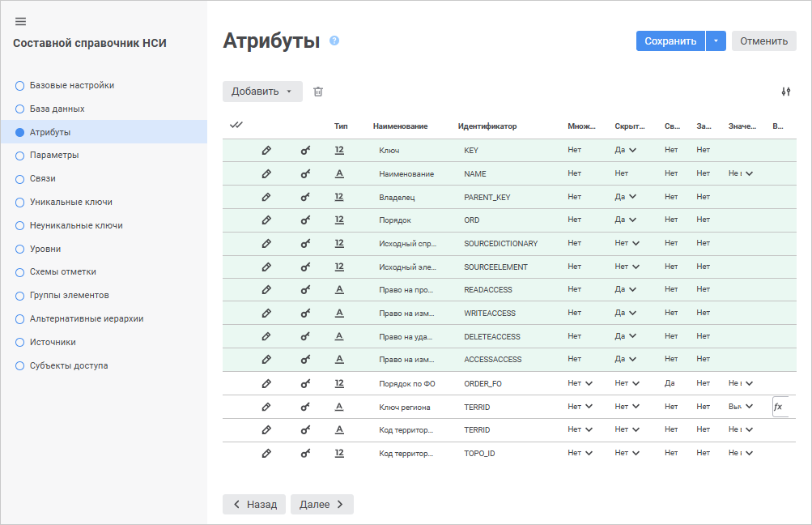The image size is (812, 525).
Task: Expand hidden dropdown in the KEY row
Action: coord(632,150)
